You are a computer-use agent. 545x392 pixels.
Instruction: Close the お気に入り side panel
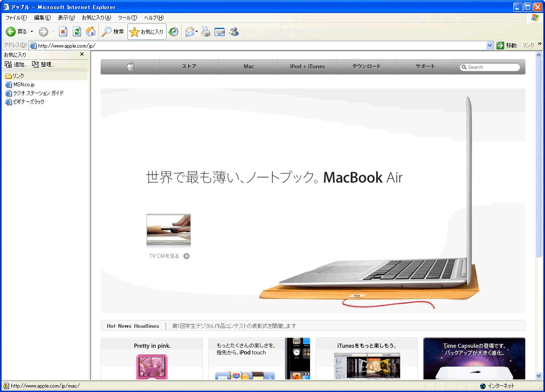point(82,55)
